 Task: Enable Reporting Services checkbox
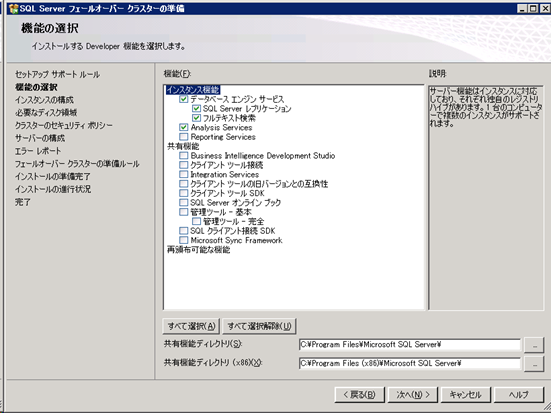point(183,137)
